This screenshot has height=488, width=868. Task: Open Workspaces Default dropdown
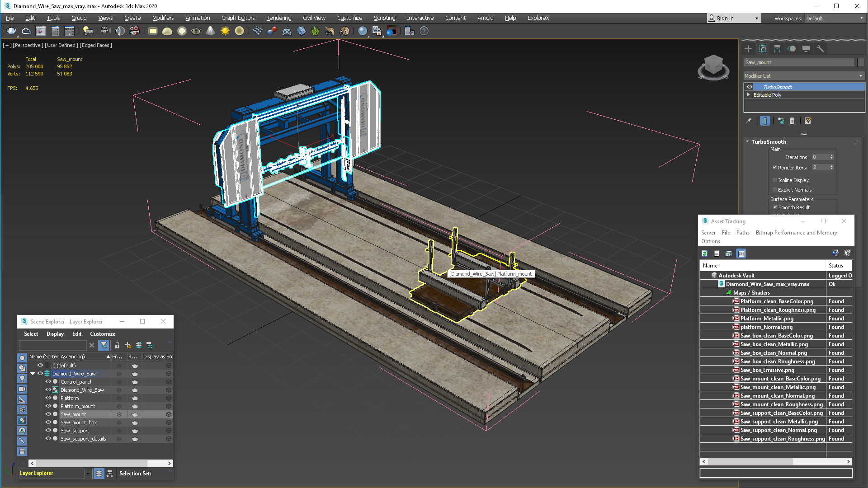[x=835, y=19]
